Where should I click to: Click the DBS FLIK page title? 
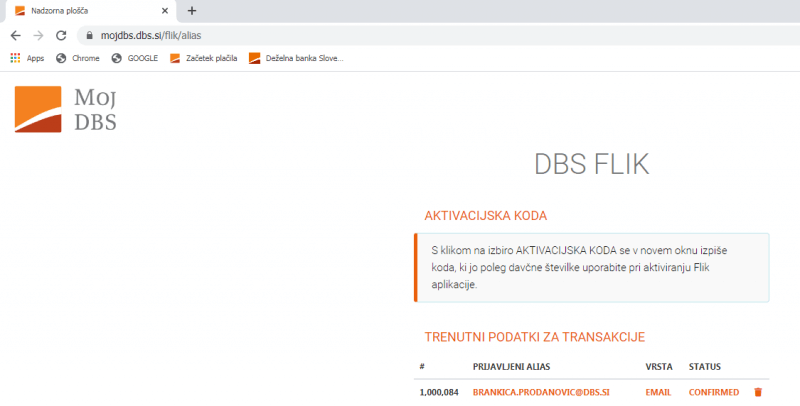[x=592, y=165]
